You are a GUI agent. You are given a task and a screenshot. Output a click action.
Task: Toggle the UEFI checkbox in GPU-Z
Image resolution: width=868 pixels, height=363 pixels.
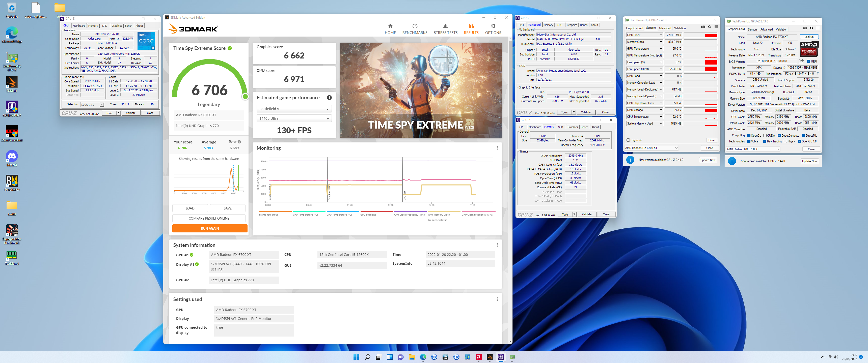click(808, 62)
